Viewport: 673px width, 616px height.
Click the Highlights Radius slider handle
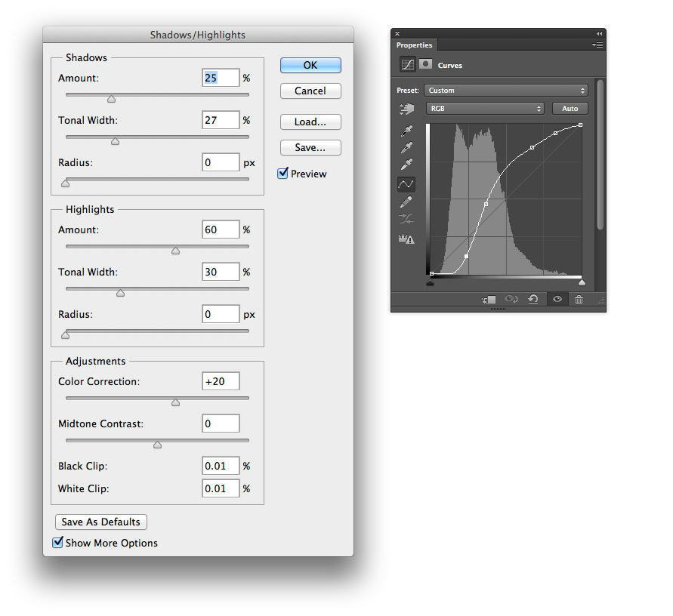coord(65,335)
